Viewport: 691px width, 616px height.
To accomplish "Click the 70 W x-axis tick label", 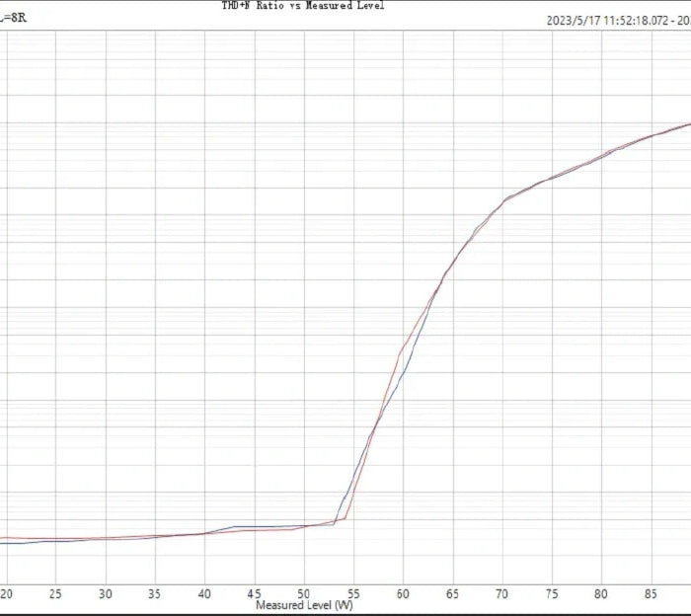I will (502, 594).
